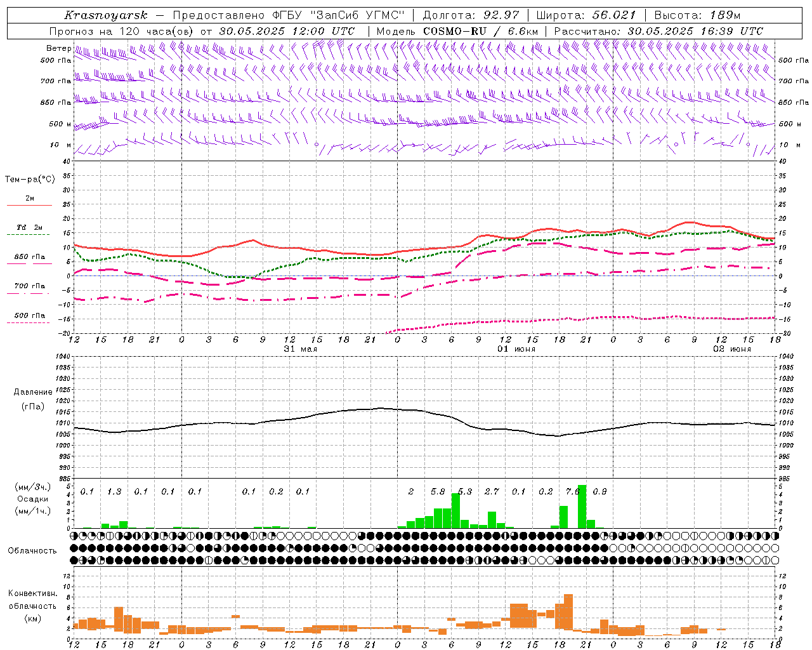Click the 'Td 2м' dew point legend label
The image size is (812, 650).
pyautogui.click(x=30, y=227)
